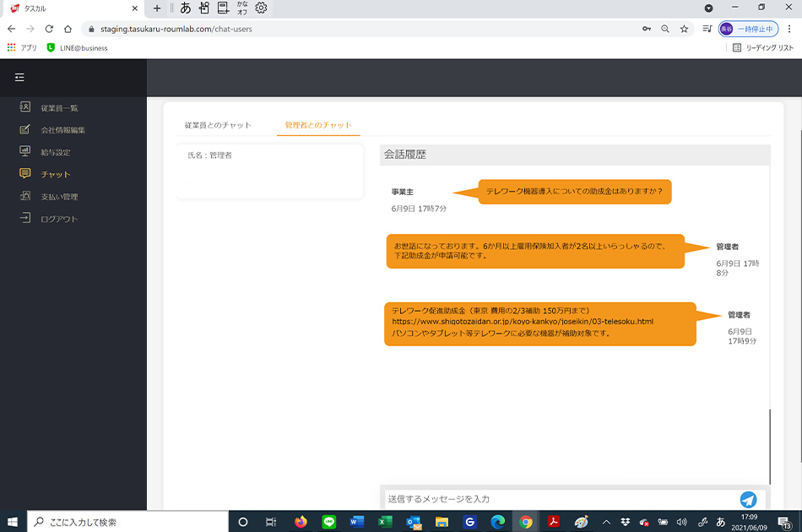Open 会社情報編集 in the sidebar
Screen dimensions: 802x532
coord(63,130)
